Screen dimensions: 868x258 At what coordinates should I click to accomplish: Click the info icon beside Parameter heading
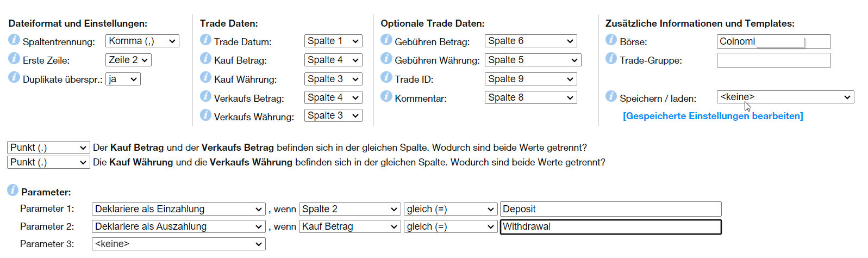13,190
